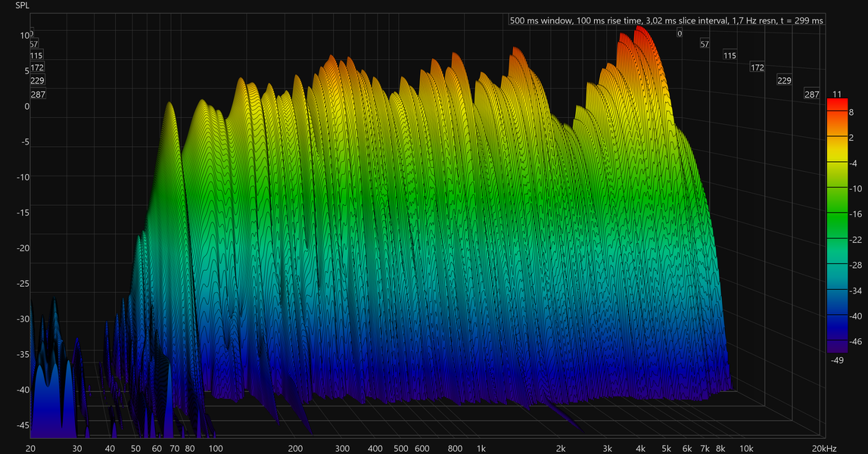This screenshot has width=868, height=454.
Task: Click the purple bottom of color scale
Action: coord(837,347)
